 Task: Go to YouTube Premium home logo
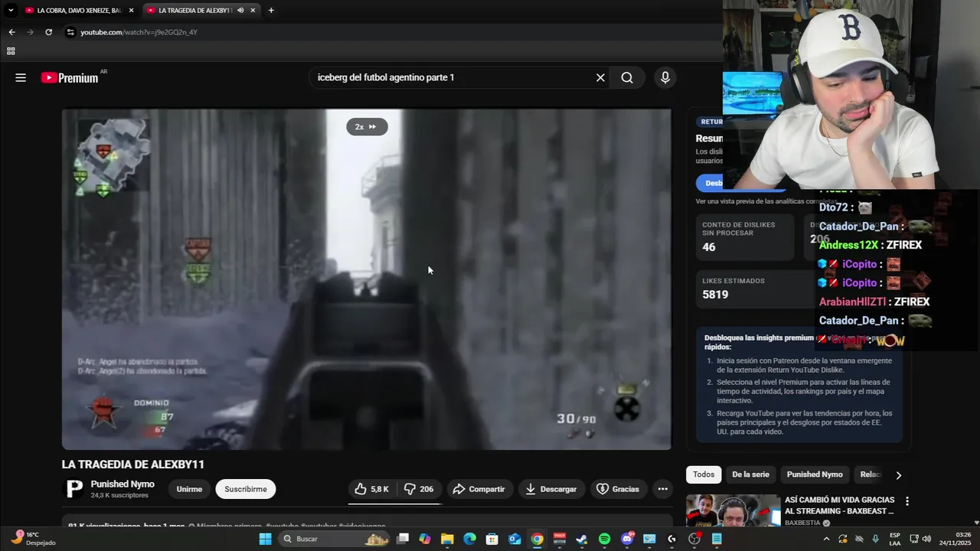tap(70, 77)
